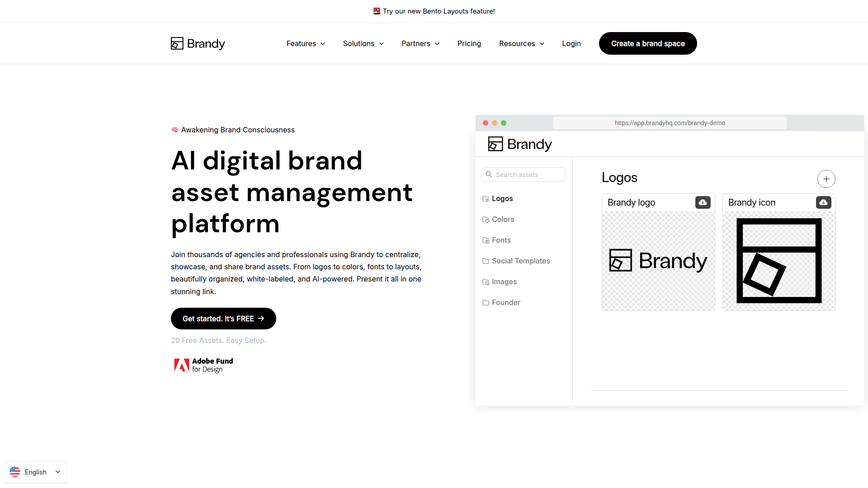Image resolution: width=868 pixels, height=488 pixels.
Task: Click the folder icon next to Founder
Action: point(486,303)
